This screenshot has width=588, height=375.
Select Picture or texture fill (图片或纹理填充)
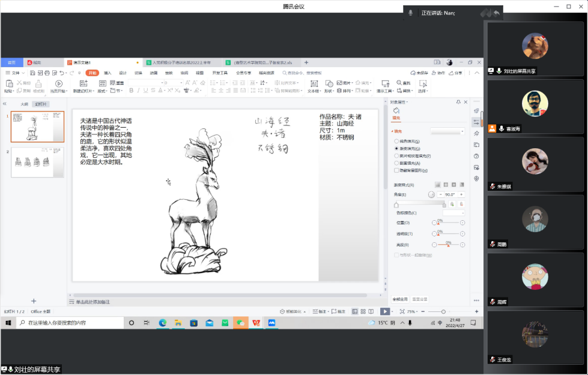click(x=396, y=155)
